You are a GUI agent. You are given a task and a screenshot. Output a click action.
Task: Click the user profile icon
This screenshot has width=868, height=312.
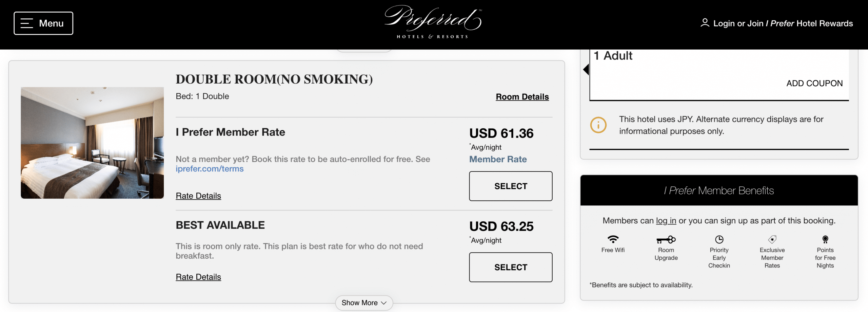coord(705,23)
